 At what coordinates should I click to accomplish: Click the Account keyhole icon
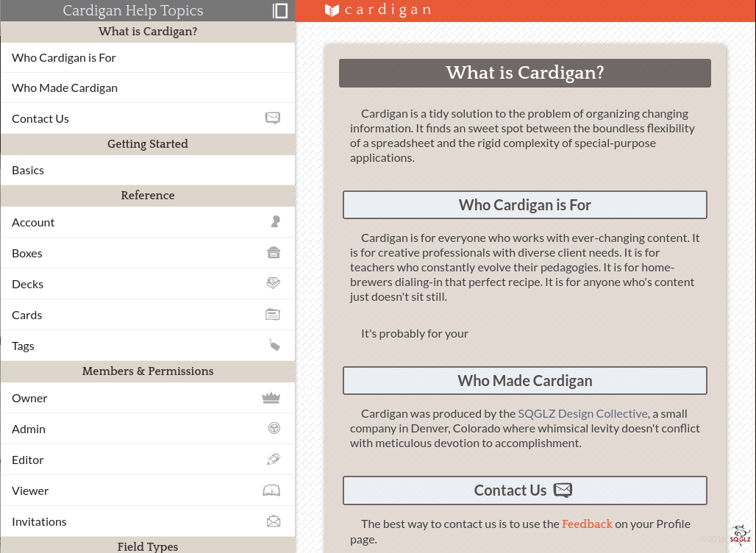pyautogui.click(x=275, y=222)
